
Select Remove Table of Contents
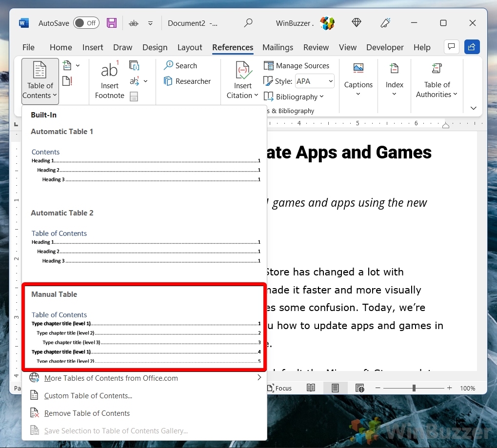pyautogui.click(x=87, y=413)
